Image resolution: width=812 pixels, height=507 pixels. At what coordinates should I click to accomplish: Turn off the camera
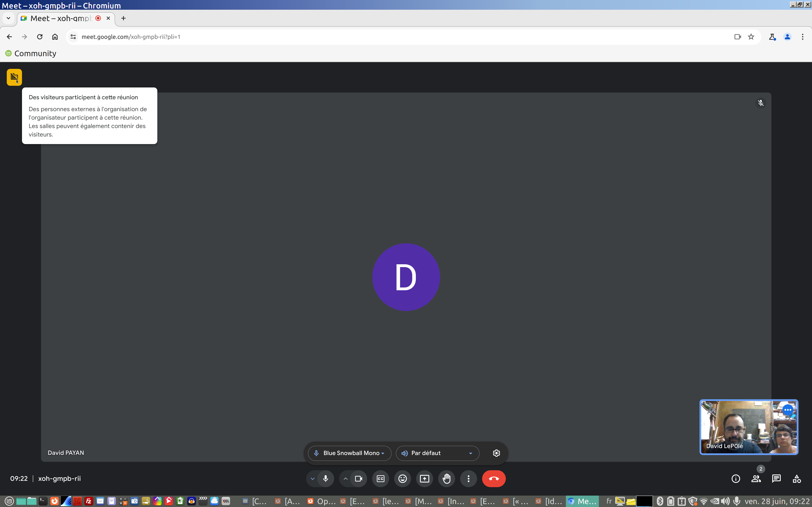click(x=358, y=479)
